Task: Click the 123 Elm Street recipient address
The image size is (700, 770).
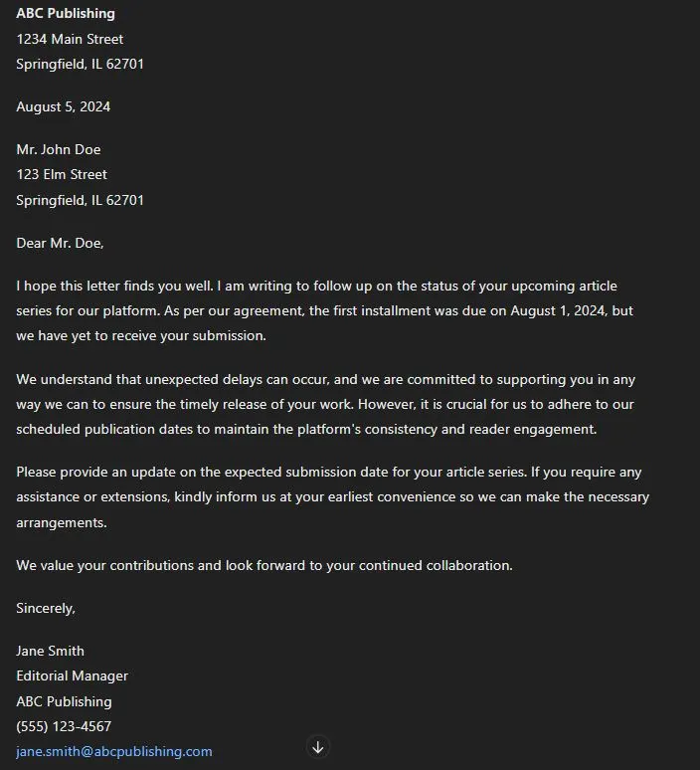Action: (62, 174)
